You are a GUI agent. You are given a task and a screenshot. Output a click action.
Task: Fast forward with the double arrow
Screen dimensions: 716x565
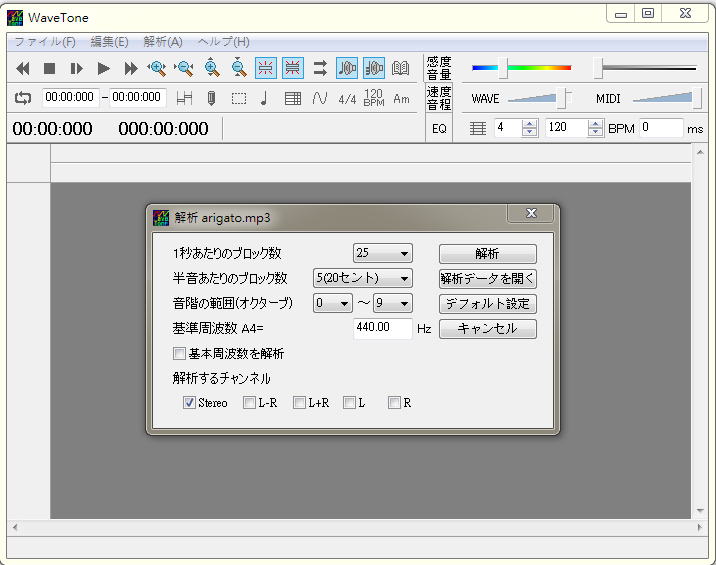(x=131, y=69)
